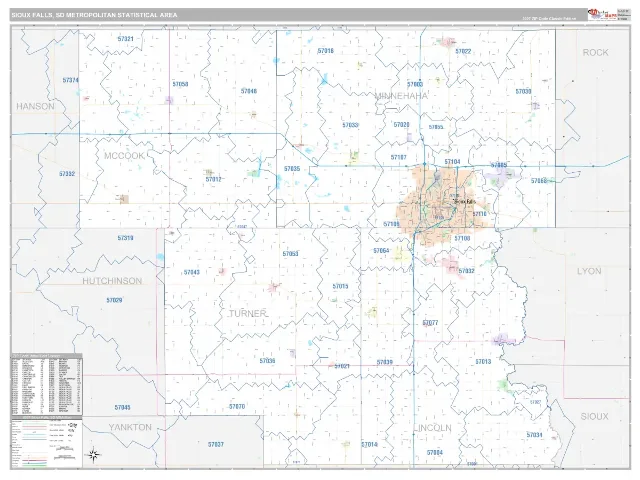Click ZIP code 57110
Screen dimensions: 640x480
[x=480, y=214]
